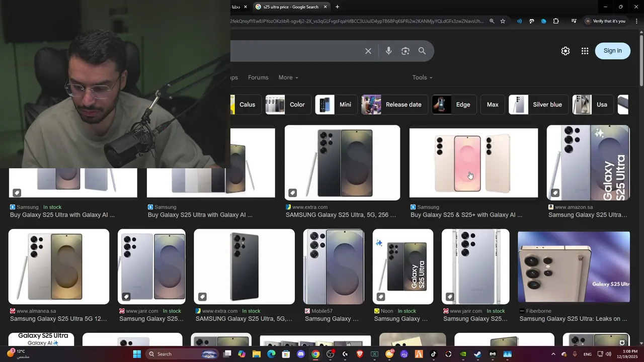Switch to the Forums tab
Image resolution: width=644 pixels, height=362 pixels.
coord(258,77)
